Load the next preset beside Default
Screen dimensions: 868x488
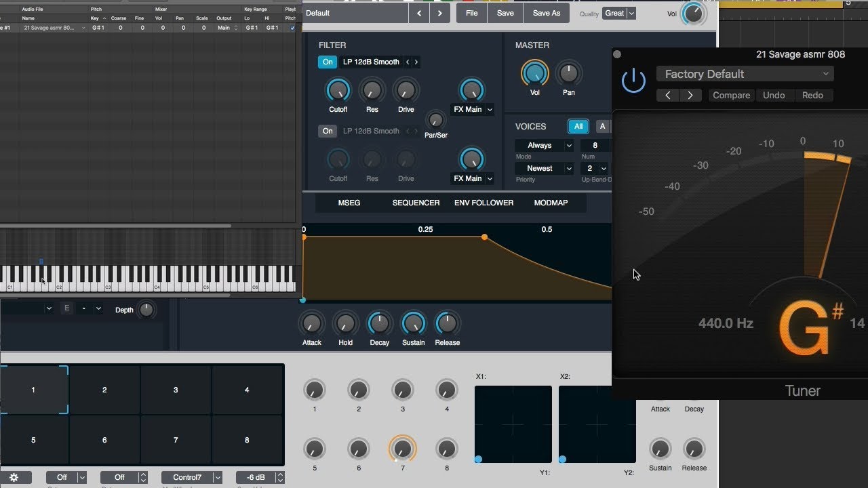click(x=440, y=13)
